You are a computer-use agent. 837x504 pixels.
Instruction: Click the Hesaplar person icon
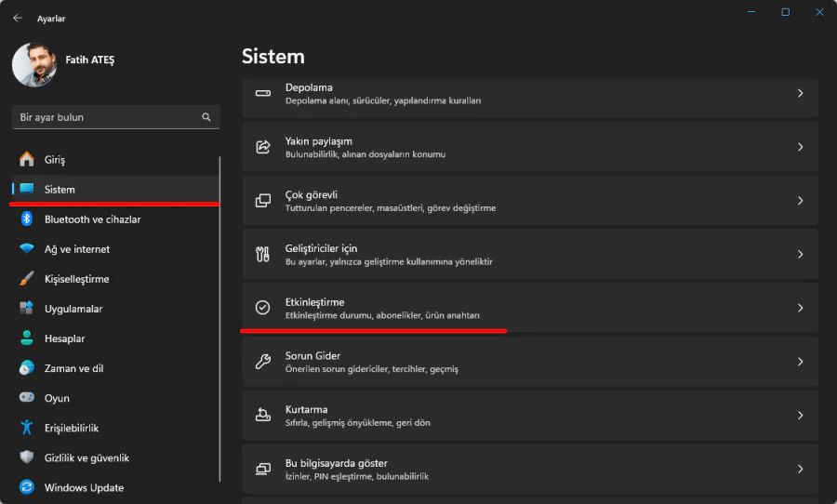[27, 338]
